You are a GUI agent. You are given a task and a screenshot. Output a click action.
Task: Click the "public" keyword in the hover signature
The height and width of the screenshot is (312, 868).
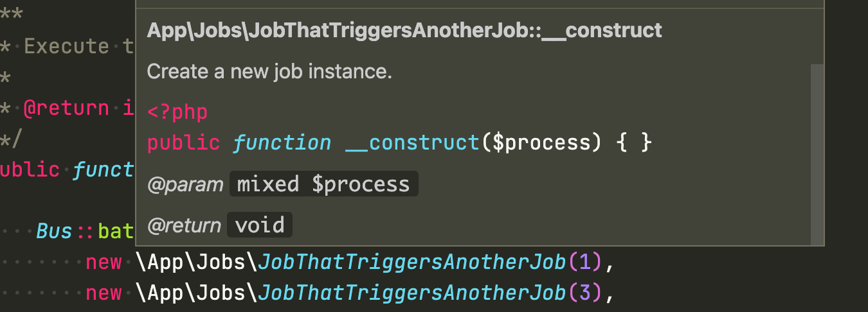(183, 143)
